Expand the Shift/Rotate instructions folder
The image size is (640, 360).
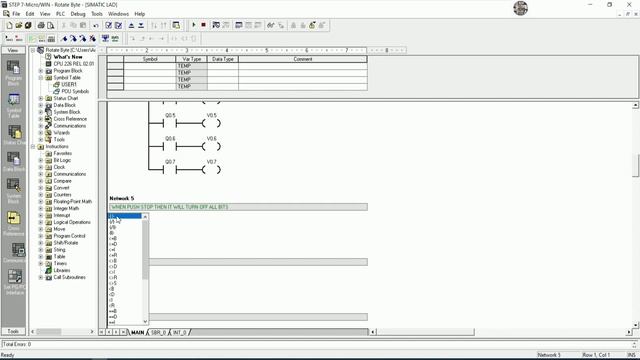(x=41, y=243)
